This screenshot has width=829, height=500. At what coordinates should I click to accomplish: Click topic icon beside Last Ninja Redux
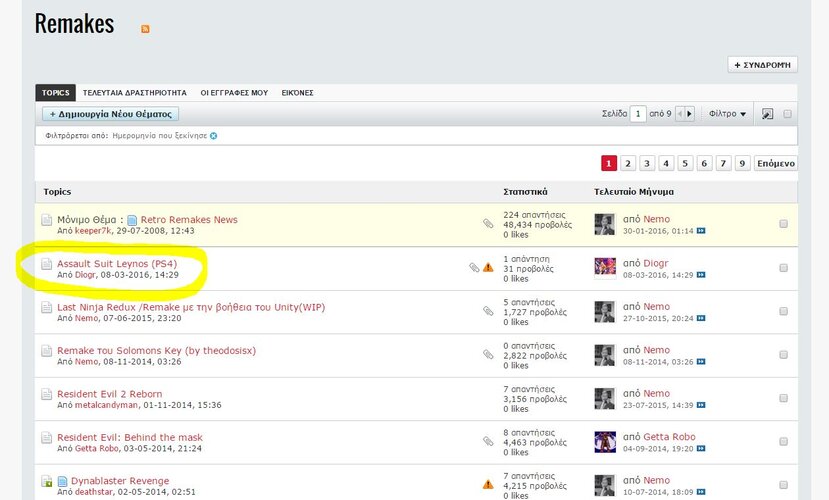click(x=47, y=307)
